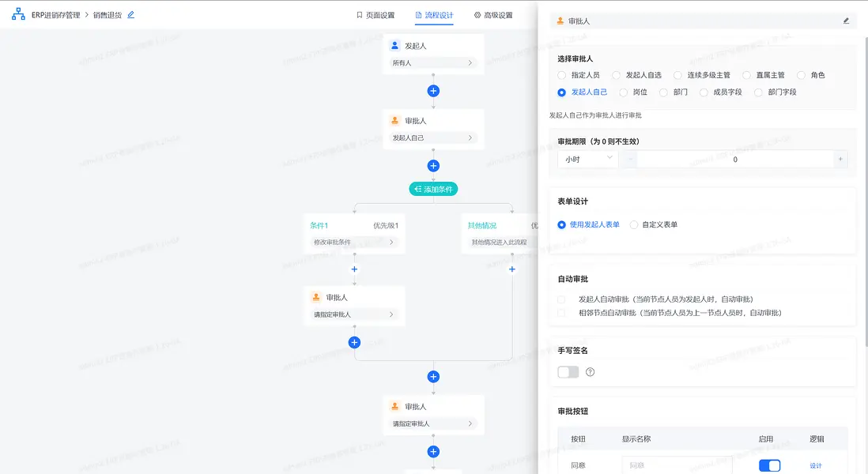Click the 同意 display name input
Viewport: 868px width, 474px height.
point(677,465)
